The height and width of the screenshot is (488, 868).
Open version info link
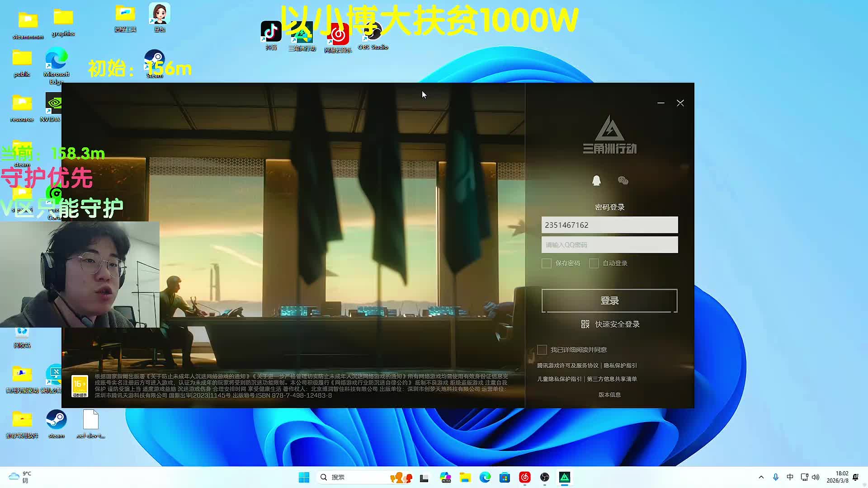click(609, 394)
